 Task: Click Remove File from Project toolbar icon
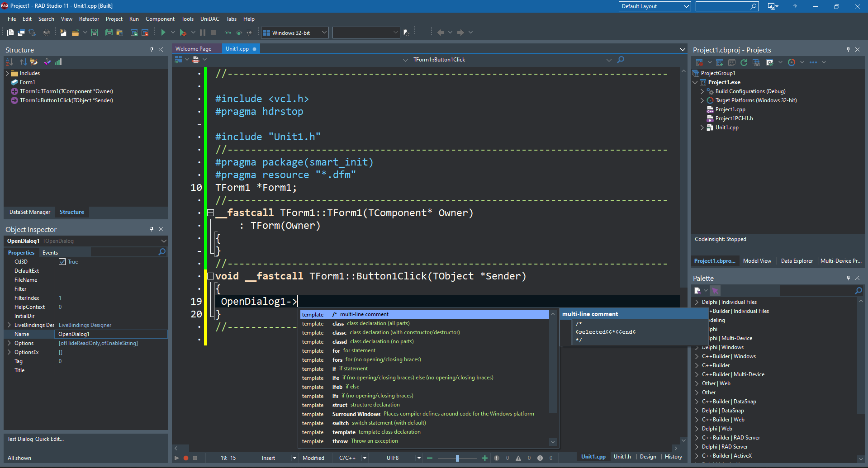(145, 33)
